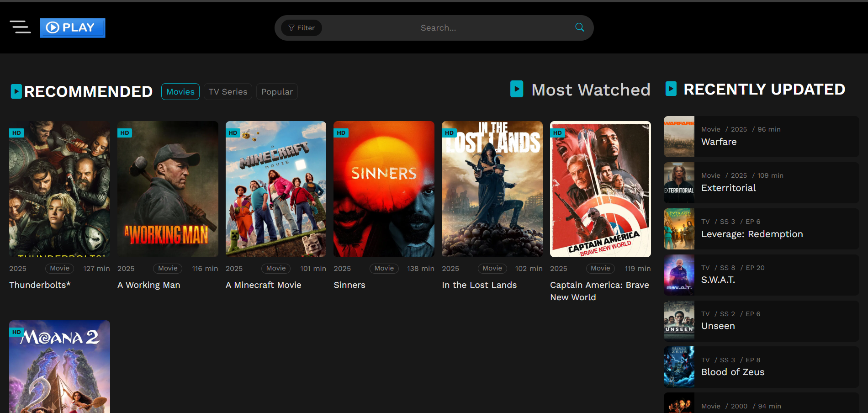Viewport: 868px width, 413px height.
Task: Open the hamburger navigation menu
Action: pos(21,27)
